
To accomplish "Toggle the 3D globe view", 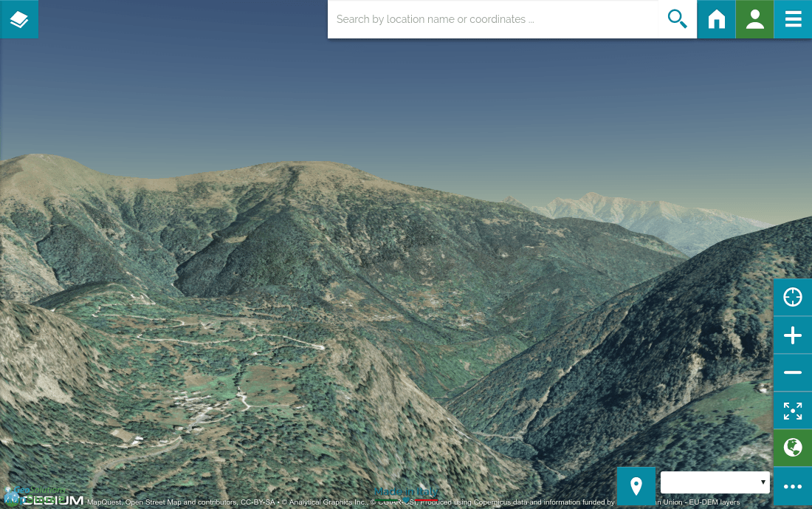I will (x=792, y=448).
